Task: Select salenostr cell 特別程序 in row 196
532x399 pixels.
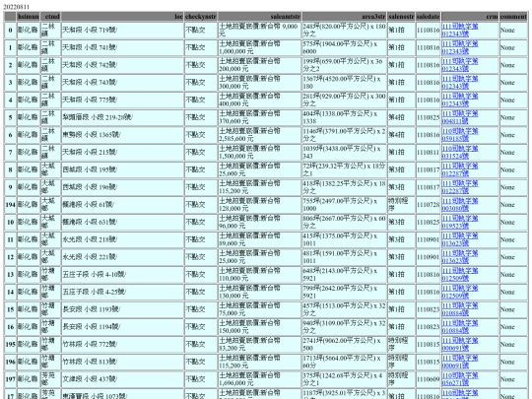Action: (401, 362)
